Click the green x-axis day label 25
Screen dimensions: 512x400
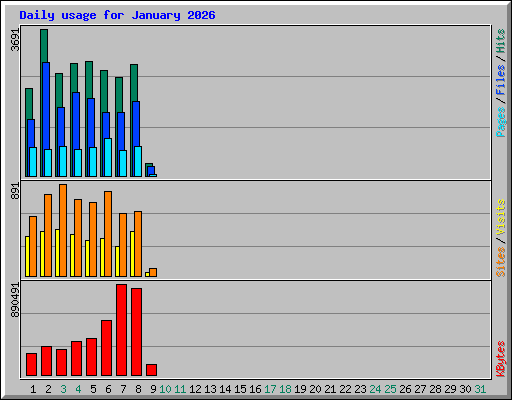pyautogui.click(x=390, y=389)
